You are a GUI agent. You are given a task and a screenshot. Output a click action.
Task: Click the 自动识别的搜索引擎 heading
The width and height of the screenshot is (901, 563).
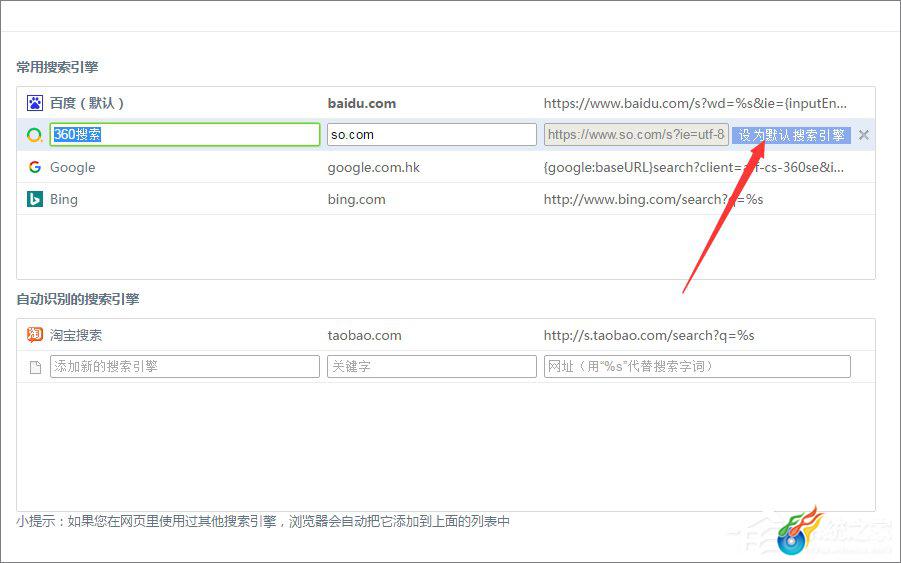(x=78, y=299)
